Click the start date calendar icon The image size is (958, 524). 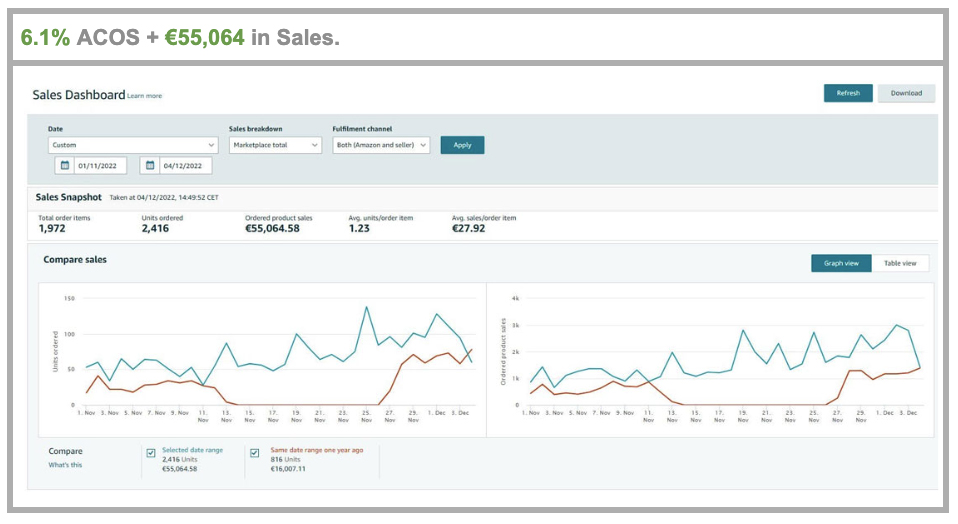click(65, 166)
